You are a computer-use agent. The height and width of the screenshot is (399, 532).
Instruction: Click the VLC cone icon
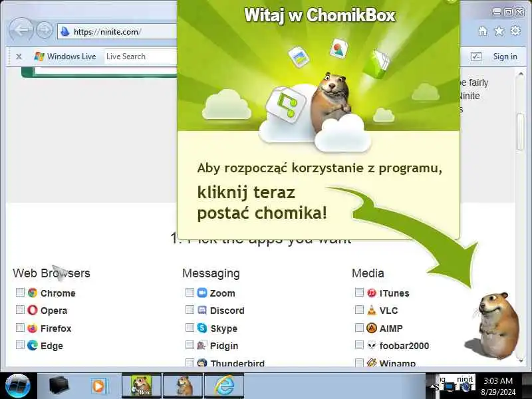372,310
